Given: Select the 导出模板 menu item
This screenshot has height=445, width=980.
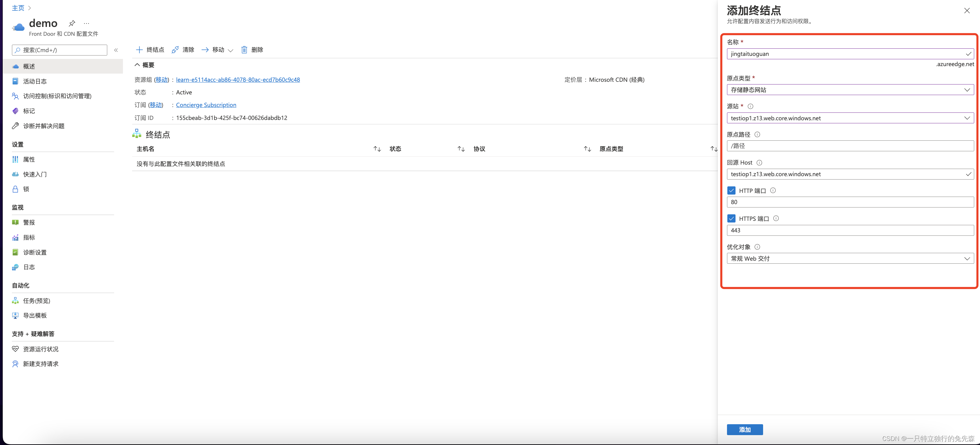Looking at the screenshot, I should coord(35,316).
